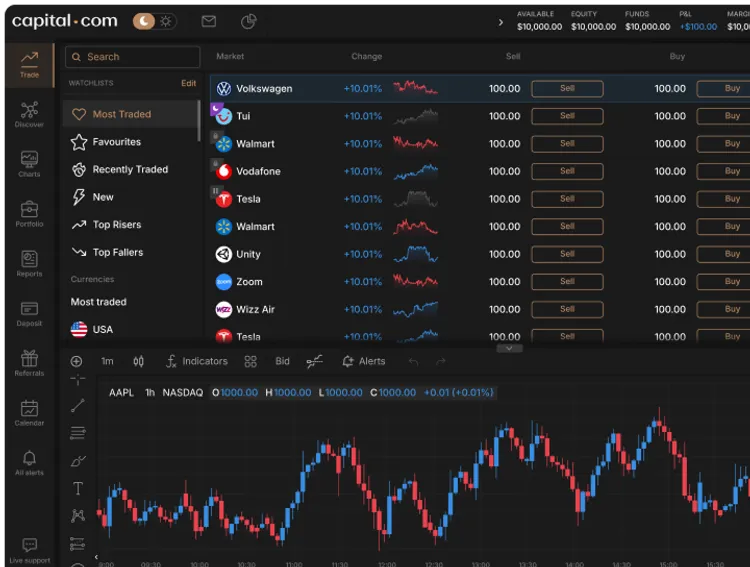Open the Trade sidebar section

[29, 65]
